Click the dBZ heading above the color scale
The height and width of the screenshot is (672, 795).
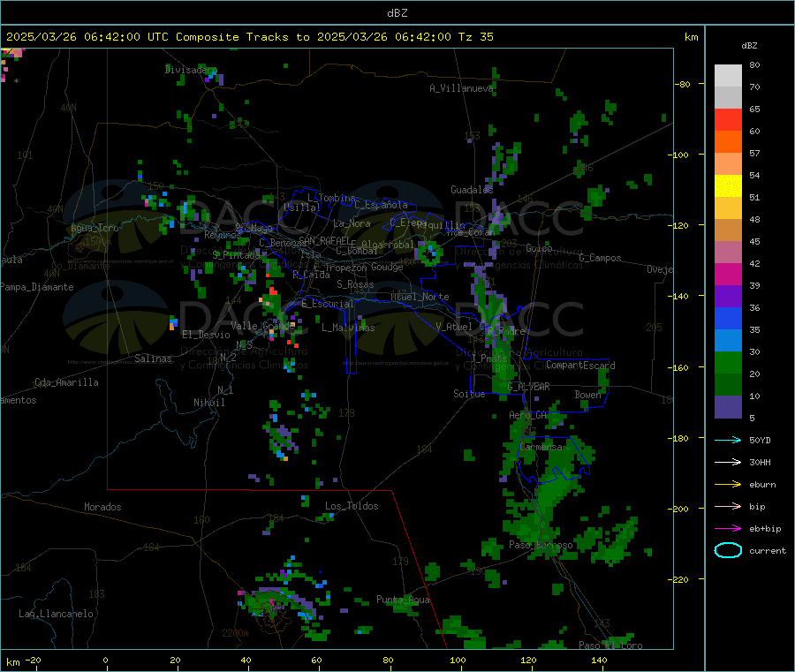coord(749,46)
